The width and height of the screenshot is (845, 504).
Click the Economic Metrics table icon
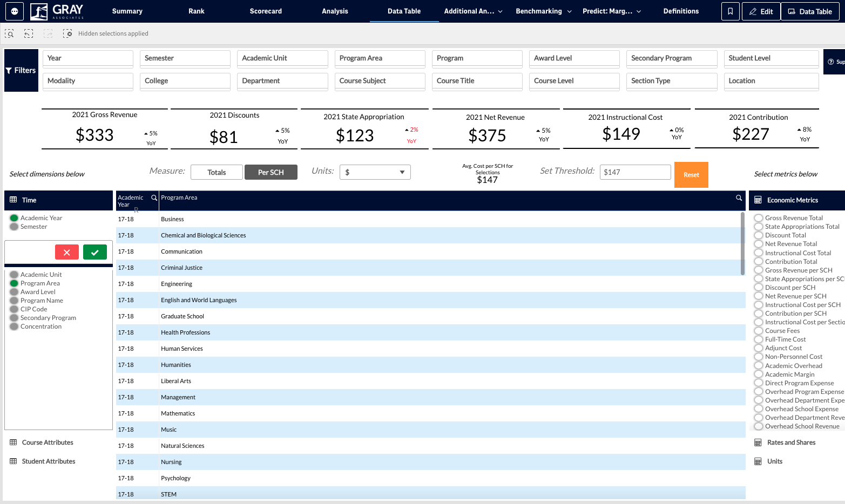(758, 200)
